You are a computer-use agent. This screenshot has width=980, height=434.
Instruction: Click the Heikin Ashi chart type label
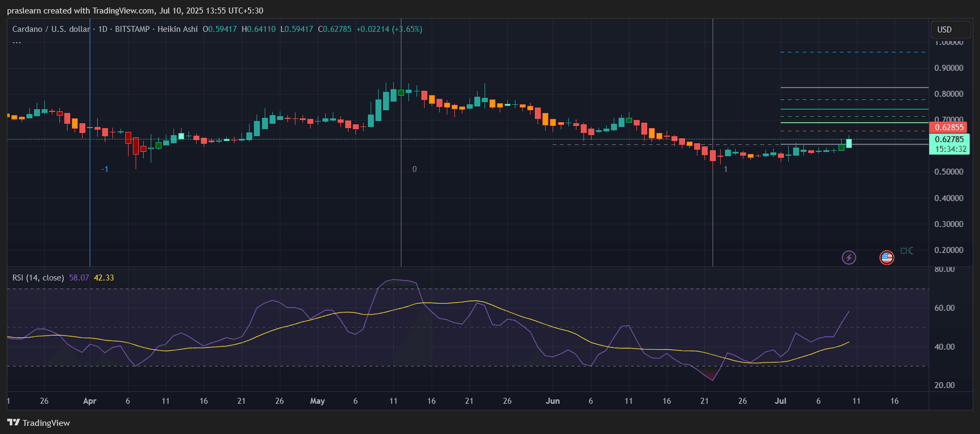(177, 29)
